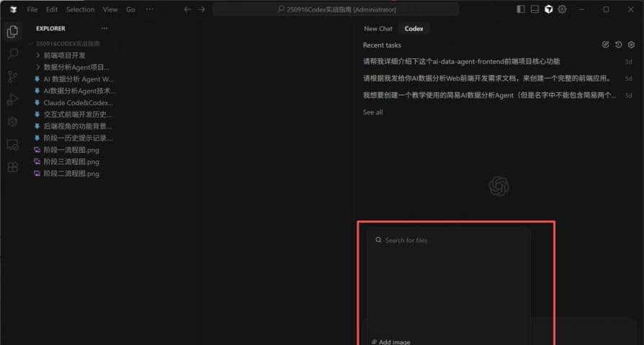
Task: Go forward with the right arrow
Action: click(x=201, y=9)
